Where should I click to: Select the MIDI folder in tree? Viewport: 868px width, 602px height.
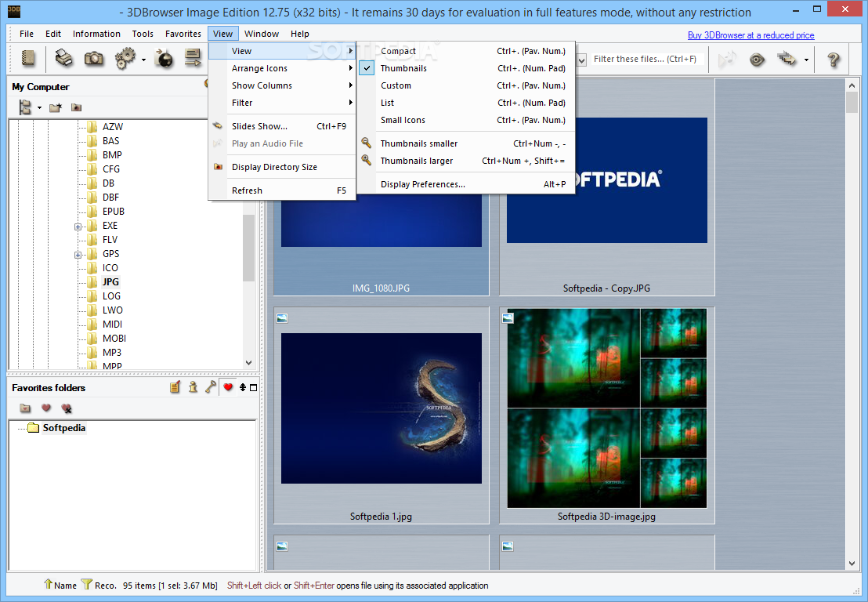[112, 324]
